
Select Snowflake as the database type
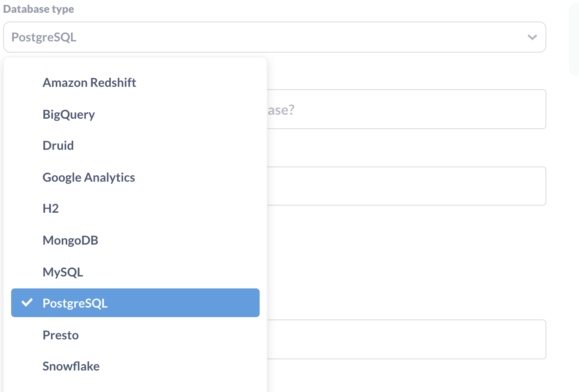coord(71,366)
